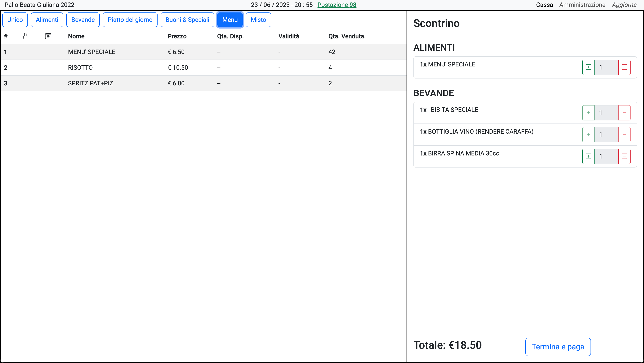Click Palio Beata Giuliana 2022 title

pyautogui.click(x=39, y=5)
